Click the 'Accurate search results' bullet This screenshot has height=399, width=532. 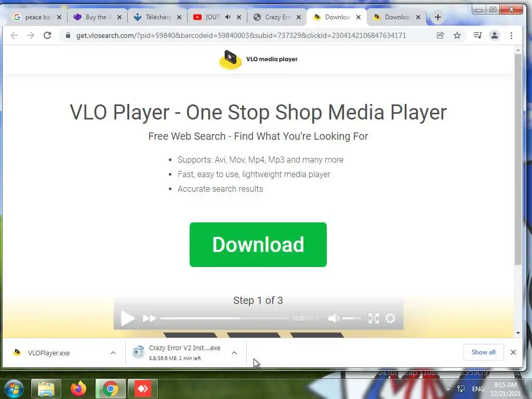(x=220, y=189)
